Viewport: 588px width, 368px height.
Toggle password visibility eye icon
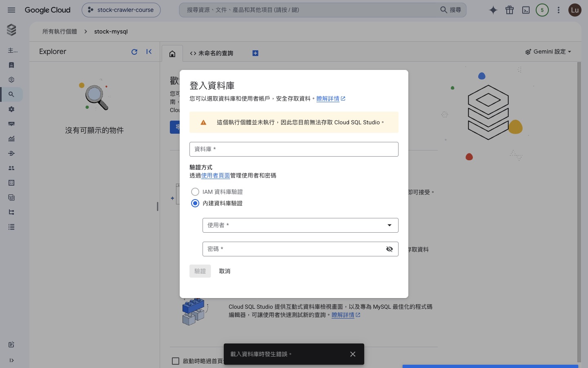[x=390, y=249]
